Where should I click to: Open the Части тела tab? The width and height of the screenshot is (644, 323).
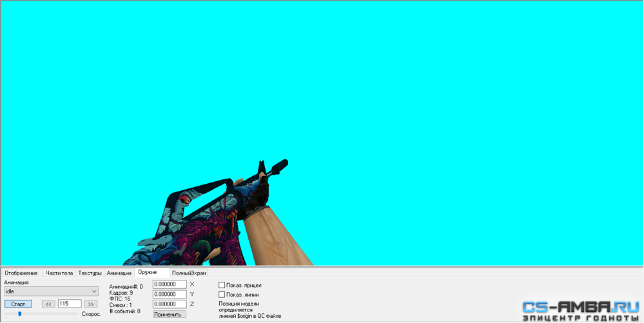coord(59,273)
